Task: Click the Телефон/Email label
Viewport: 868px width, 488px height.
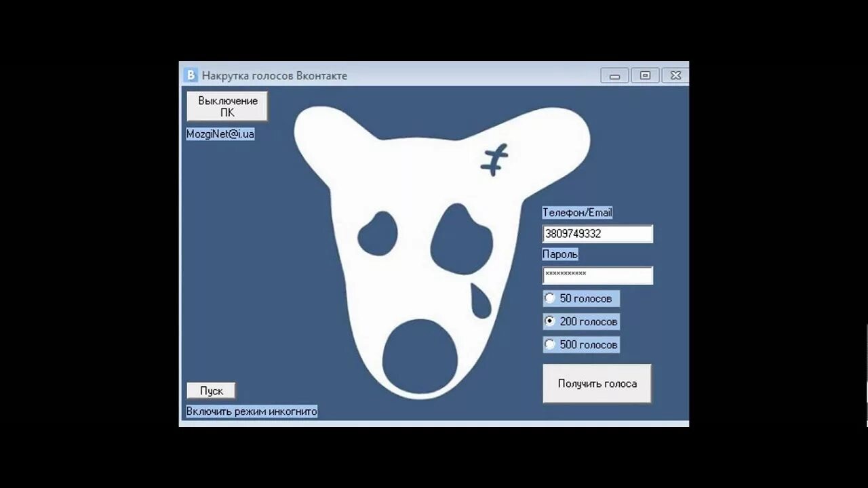Action: tap(577, 213)
